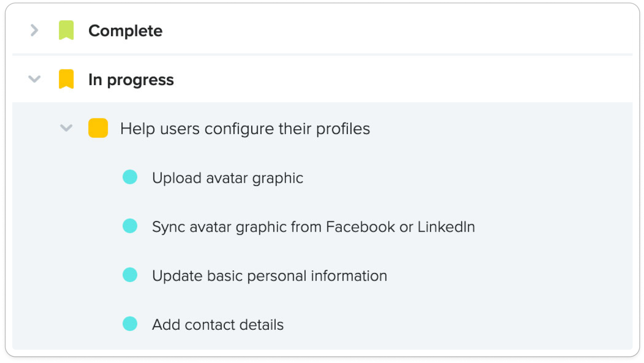Click the cyan dot next to Add contact details
Image resolution: width=644 pixels, height=363 pixels.
click(130, 324)
